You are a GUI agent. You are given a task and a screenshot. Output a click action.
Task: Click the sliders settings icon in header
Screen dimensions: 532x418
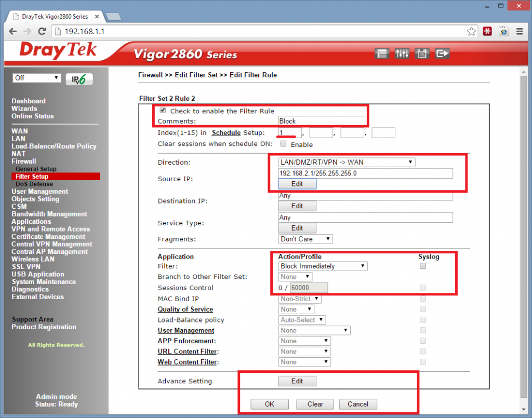pos(402,53)
